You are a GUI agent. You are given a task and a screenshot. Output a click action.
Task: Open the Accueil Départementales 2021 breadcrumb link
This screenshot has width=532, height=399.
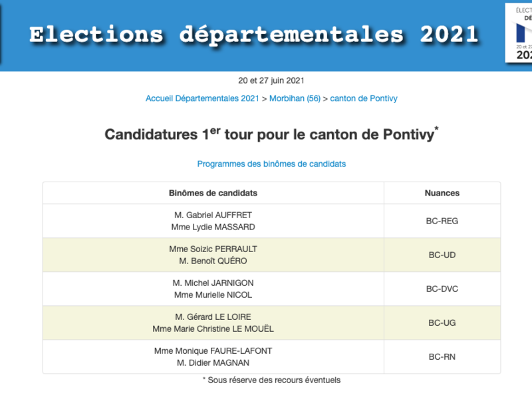point(202,98)
